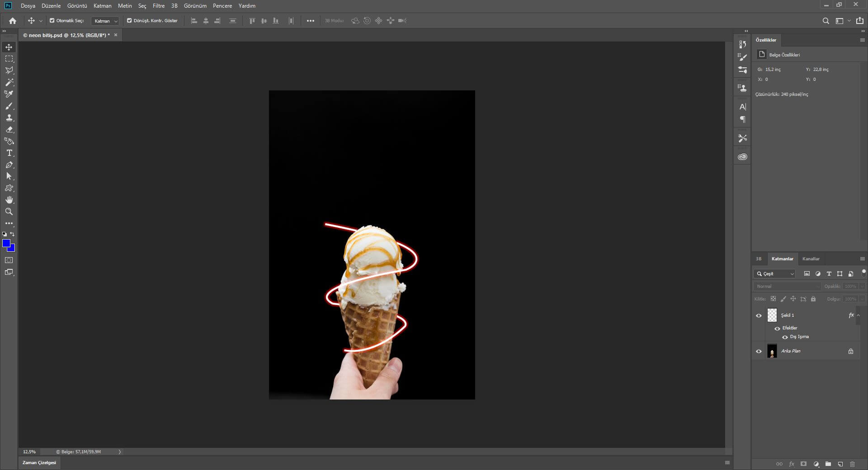Select the Horizontal Type tool
The width and height of the screenshot is (868, 470).
9,153
